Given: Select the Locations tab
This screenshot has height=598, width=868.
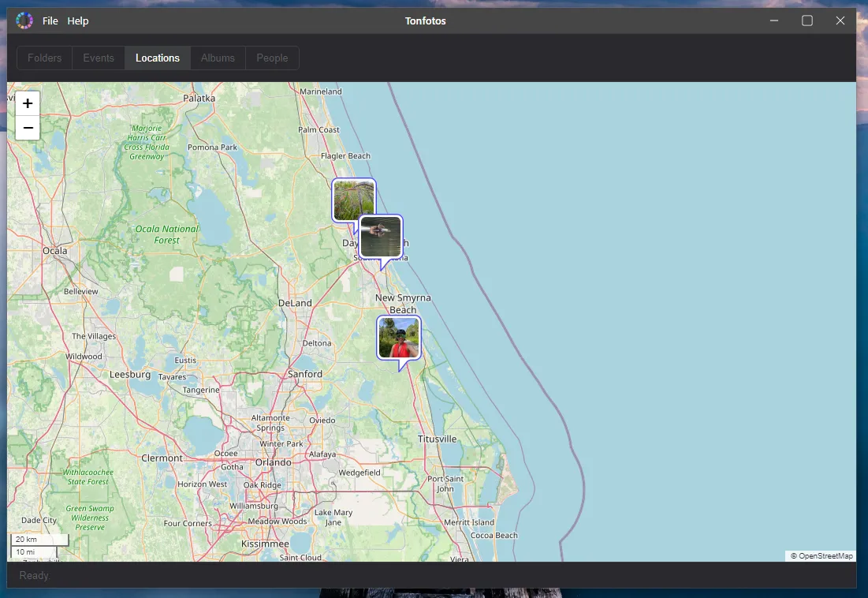Looking at the screenshot, I should pos(157,58).
